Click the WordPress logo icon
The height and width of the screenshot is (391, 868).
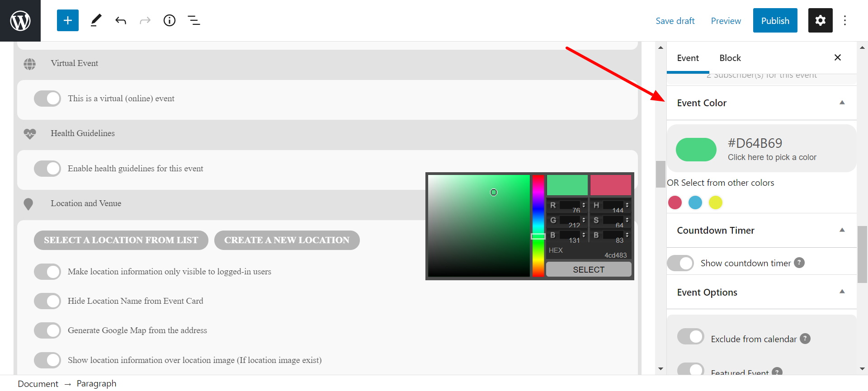pos(20,21)
